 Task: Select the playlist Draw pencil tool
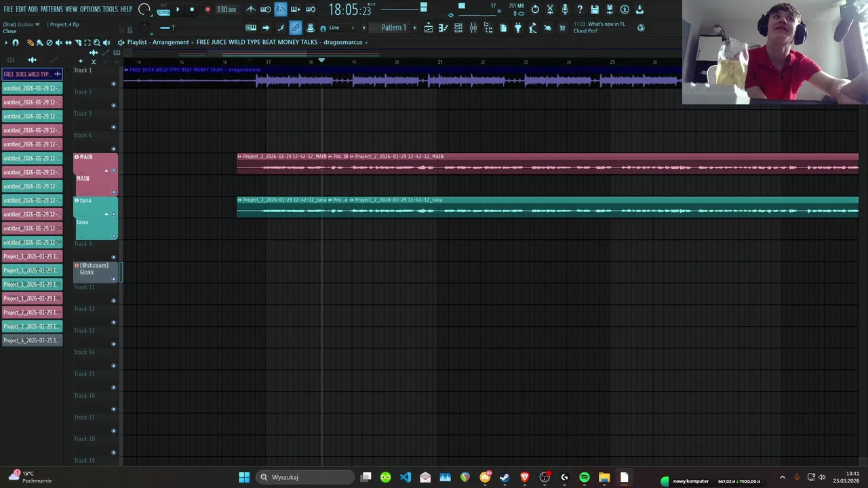pyautogui.click(x=30, y=42)
